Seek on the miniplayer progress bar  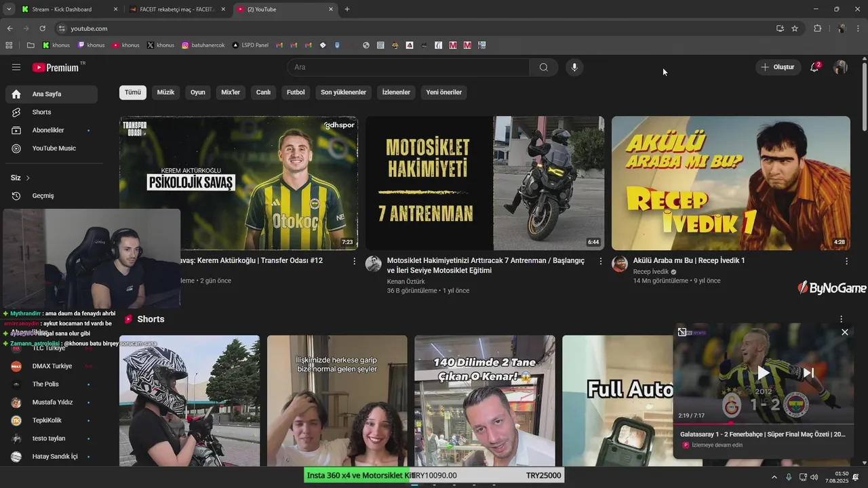click(764, 424)
